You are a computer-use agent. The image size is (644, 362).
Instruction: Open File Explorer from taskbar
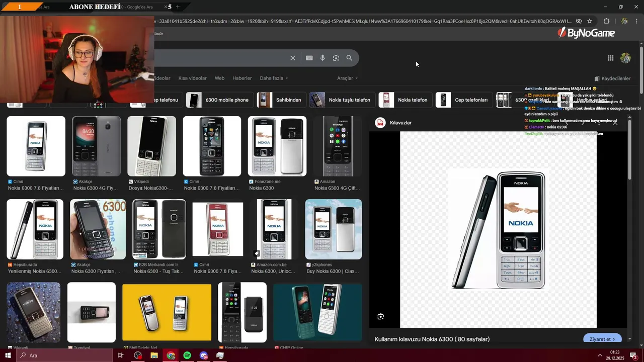[154, 355]
